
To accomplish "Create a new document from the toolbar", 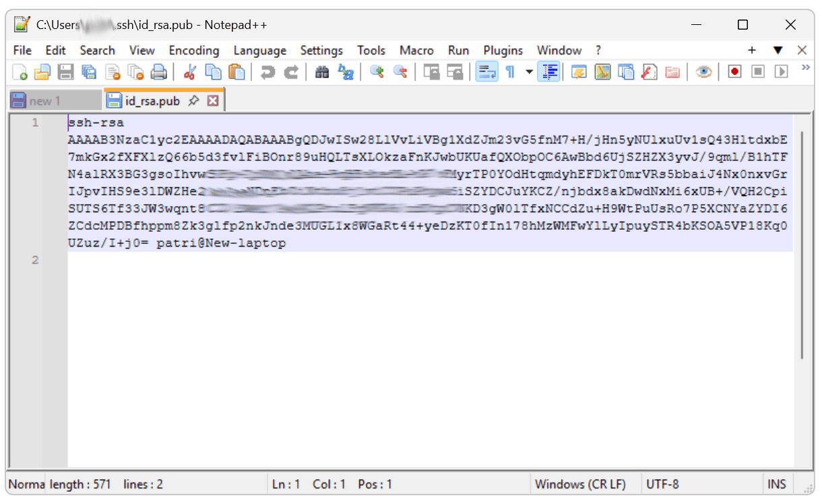I will (20, 71).
